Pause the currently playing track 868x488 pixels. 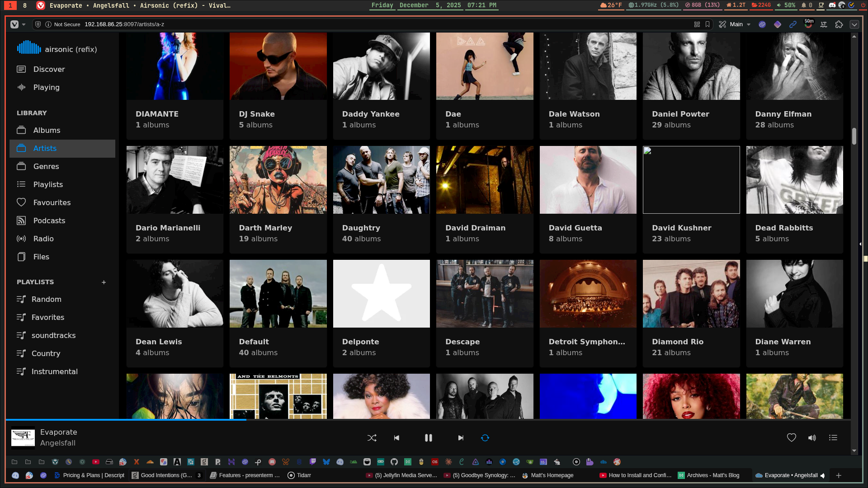[x=428, y=437]
